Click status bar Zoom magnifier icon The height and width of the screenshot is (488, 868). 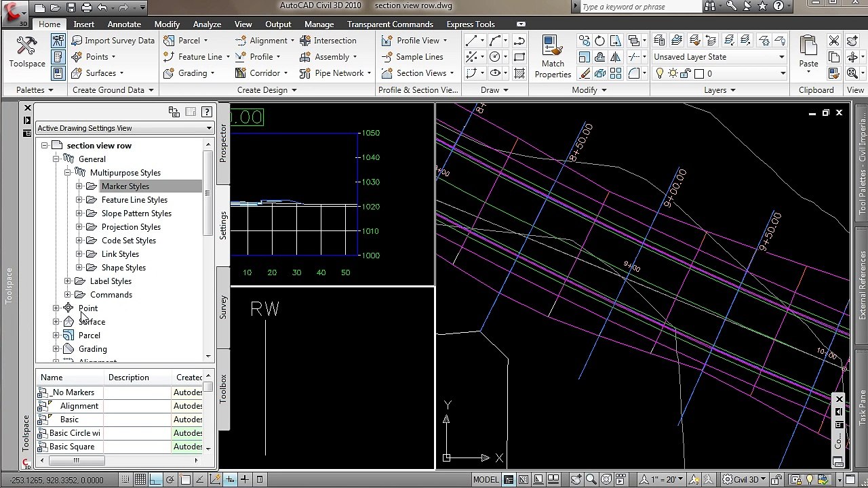click(x=591, y=480)
